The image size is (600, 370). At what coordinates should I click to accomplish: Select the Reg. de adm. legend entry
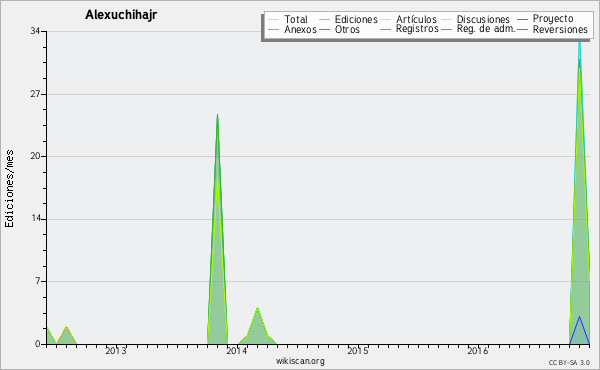coord(478,29)
